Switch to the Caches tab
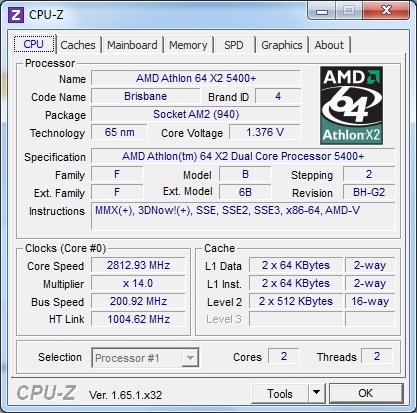 click(x=78, y=45)
